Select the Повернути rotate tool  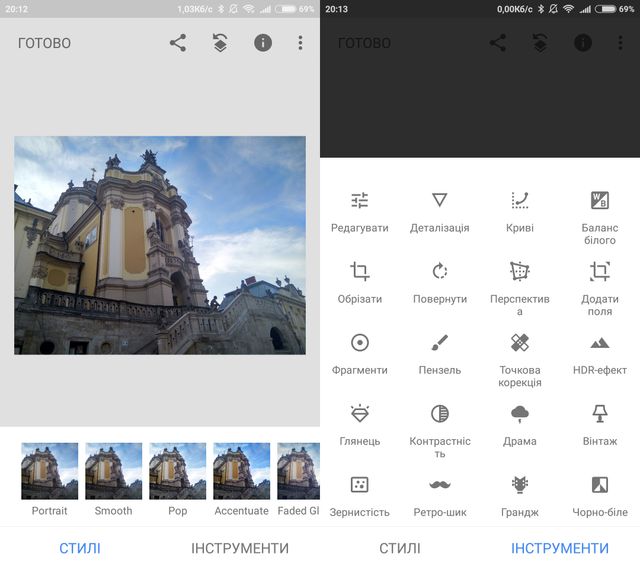point(440,282)
